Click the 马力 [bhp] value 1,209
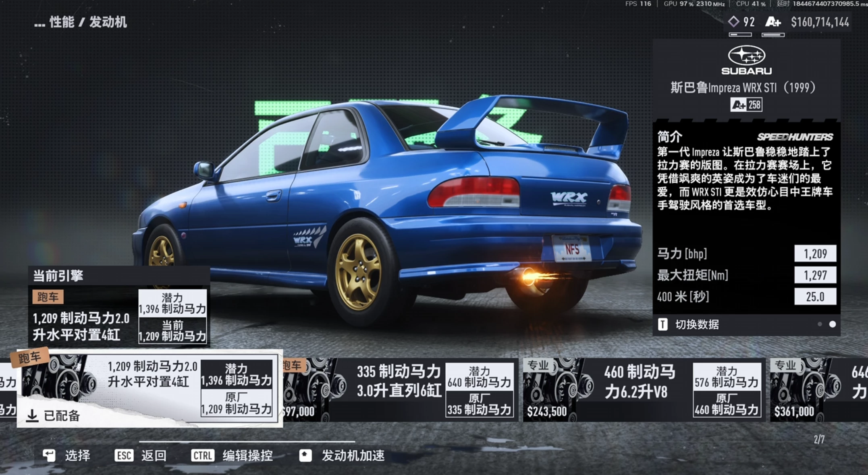 click(815, 254)
